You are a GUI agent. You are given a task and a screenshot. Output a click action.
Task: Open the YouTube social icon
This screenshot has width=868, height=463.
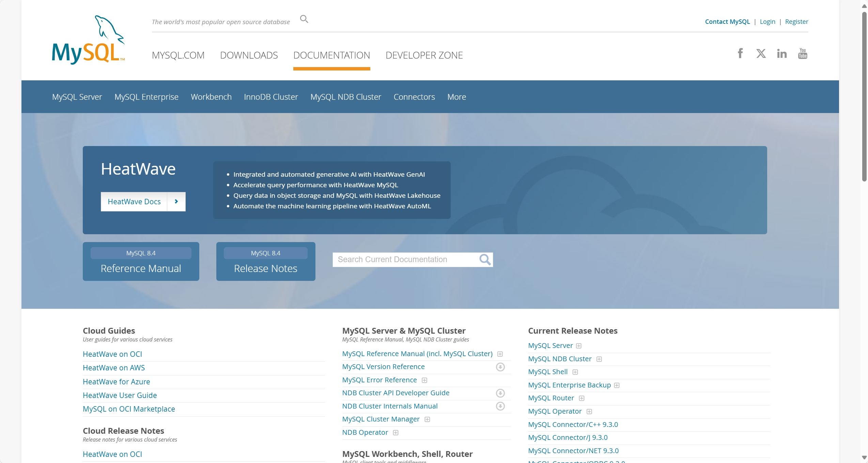click(802, 53)
